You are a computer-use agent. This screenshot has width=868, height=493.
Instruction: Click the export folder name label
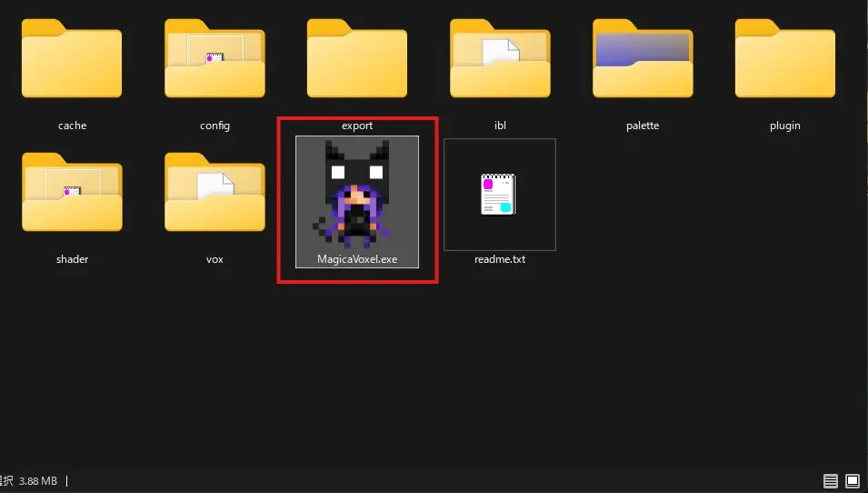357,126
